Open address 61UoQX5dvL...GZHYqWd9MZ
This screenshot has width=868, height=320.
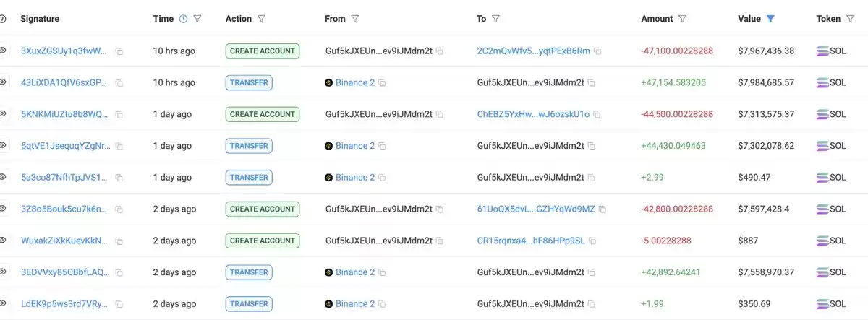(536, 209)
